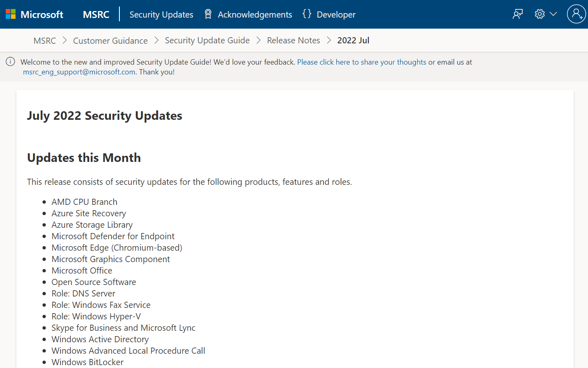
Task: Expand the chevron next to settings gear
Action: [553, 14]
